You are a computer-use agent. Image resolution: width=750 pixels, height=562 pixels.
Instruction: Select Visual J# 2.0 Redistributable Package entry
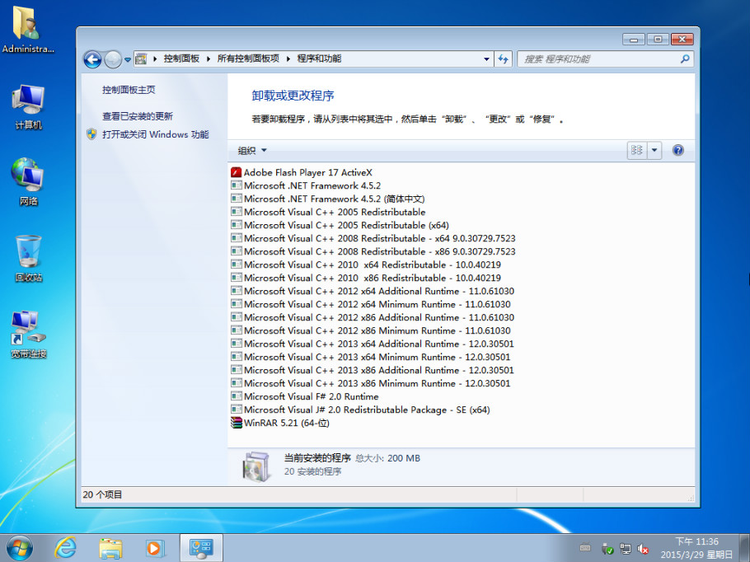[x=360, y=409]
